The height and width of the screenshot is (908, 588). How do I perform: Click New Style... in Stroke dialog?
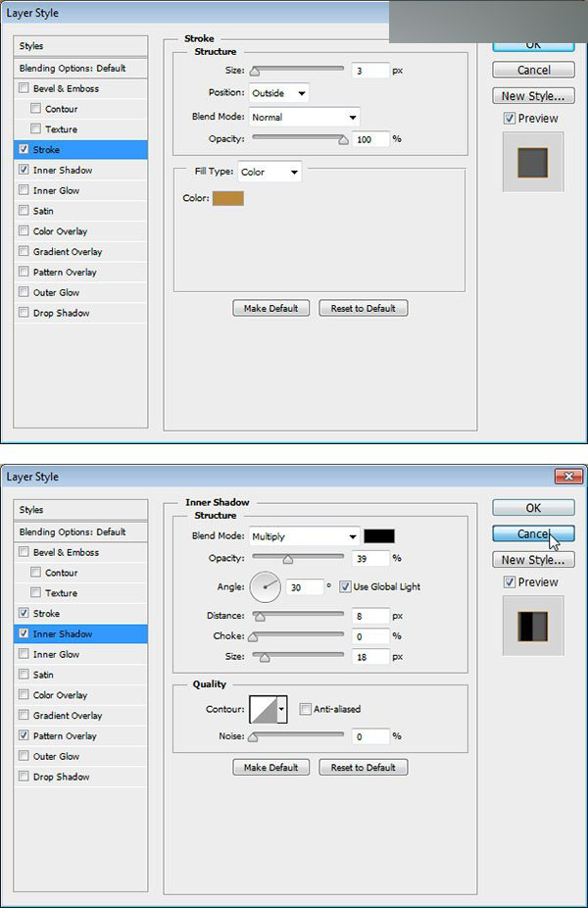[x=533, y=96]
